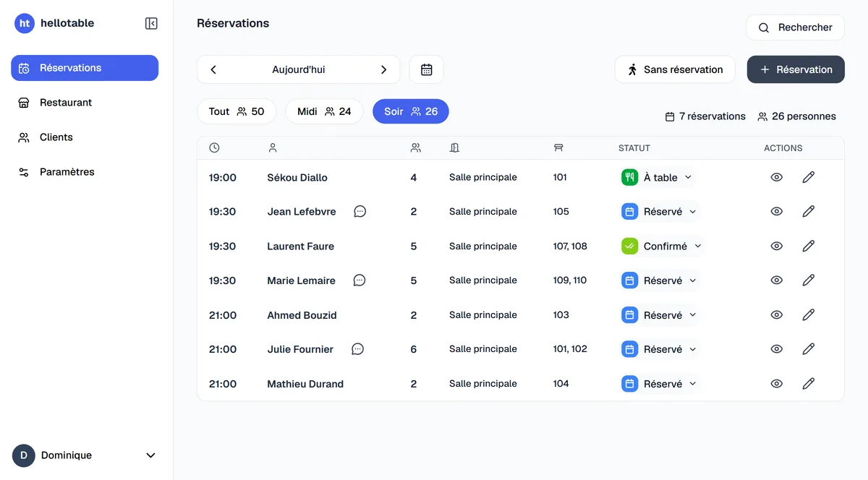Click the Rechercher search button
This screenshot has width=868, height=480.
point(795,27)
